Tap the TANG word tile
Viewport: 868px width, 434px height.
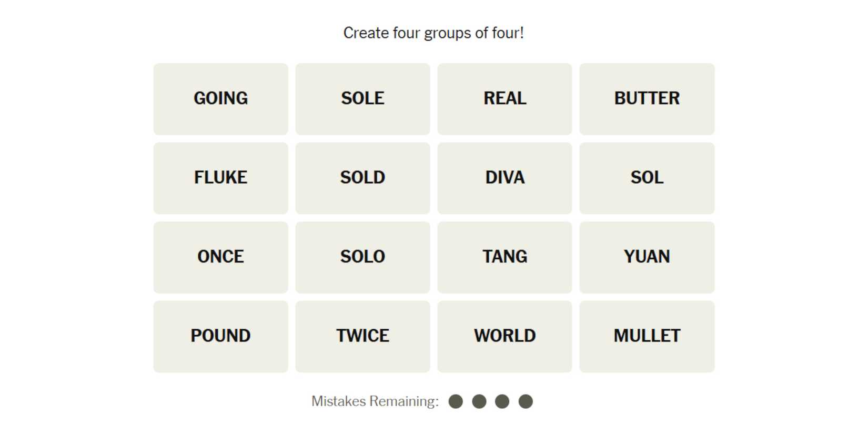(504, 257)
